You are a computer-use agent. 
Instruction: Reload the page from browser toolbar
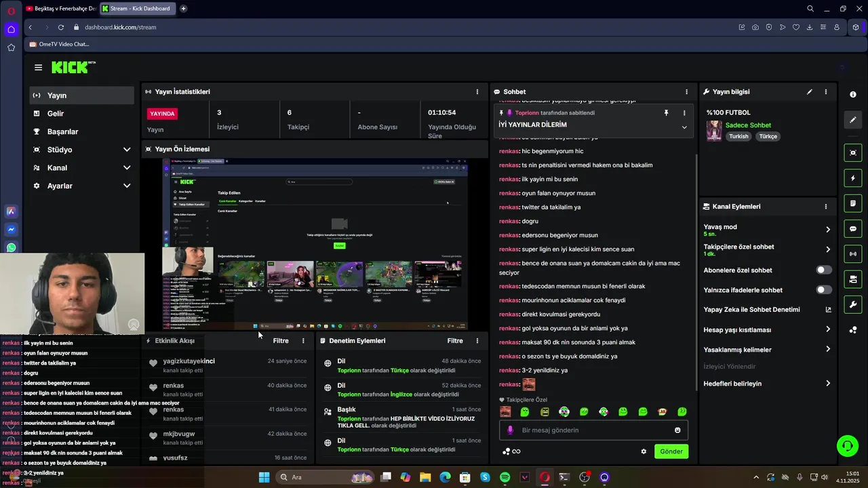click(60, 27)
